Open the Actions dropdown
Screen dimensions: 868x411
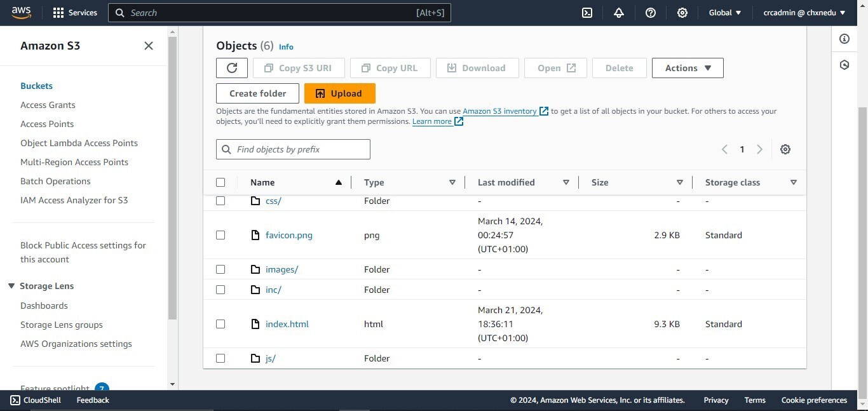tap(688, 68)
